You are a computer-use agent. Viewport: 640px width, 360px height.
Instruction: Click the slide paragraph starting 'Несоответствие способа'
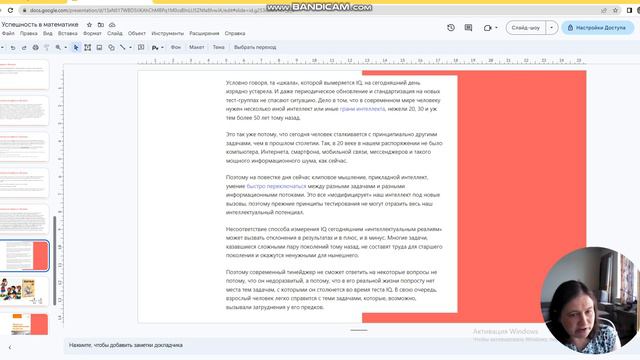334,242
